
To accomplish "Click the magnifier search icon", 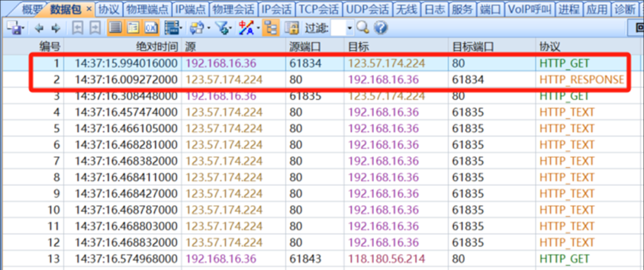I will coord(363,27).
